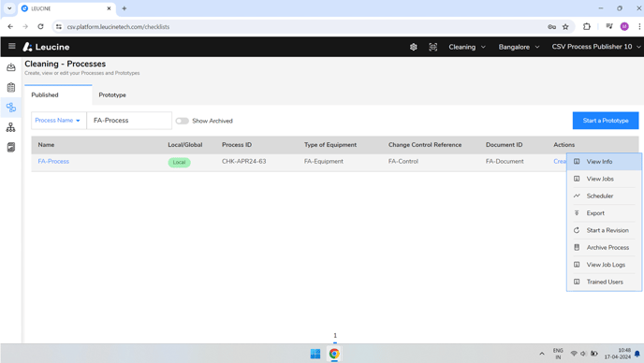Select View Job Logs menu item
The image size is (644, 363).
point(604,265)
